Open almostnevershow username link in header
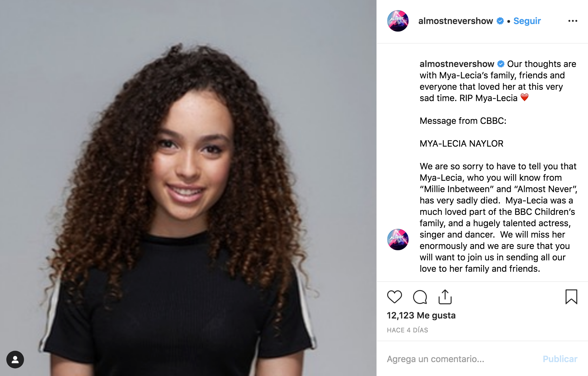Image resolution: width=588 pixels, height=376 pixels. 455,21
